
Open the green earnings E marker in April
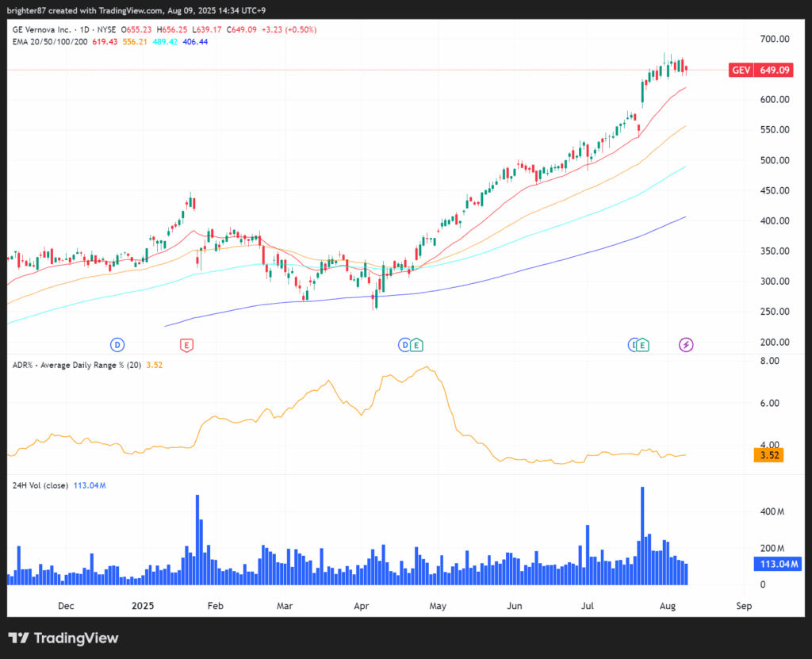click(417, 344)
